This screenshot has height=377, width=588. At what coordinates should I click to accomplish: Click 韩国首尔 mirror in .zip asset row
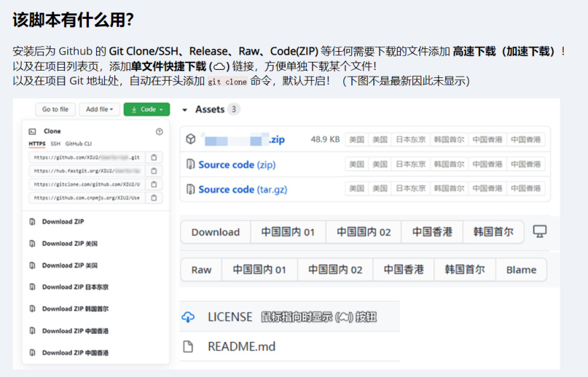(449, 140)
